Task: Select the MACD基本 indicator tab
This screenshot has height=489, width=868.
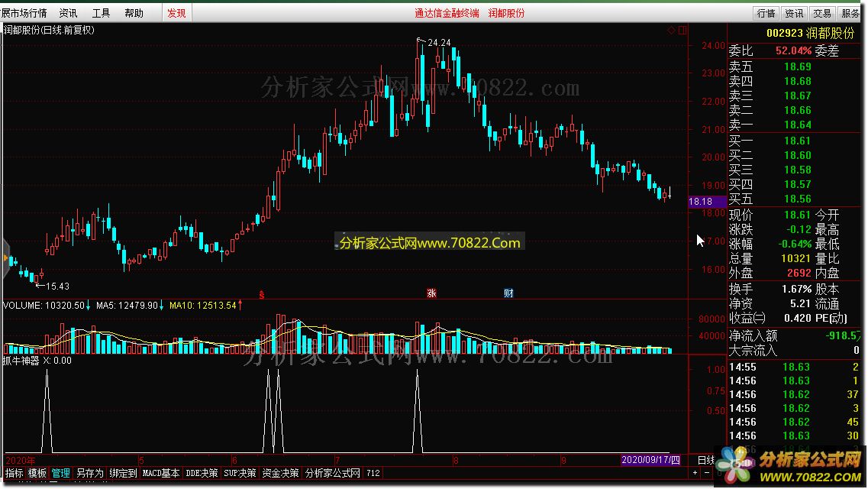Action: click(160, 473)
